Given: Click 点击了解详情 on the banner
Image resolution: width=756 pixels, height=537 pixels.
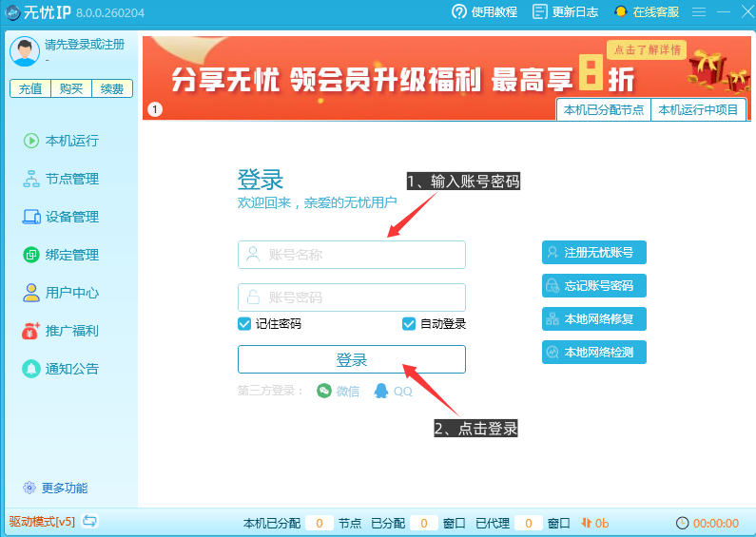Looking at the screenshot, I should coord(647,49).
